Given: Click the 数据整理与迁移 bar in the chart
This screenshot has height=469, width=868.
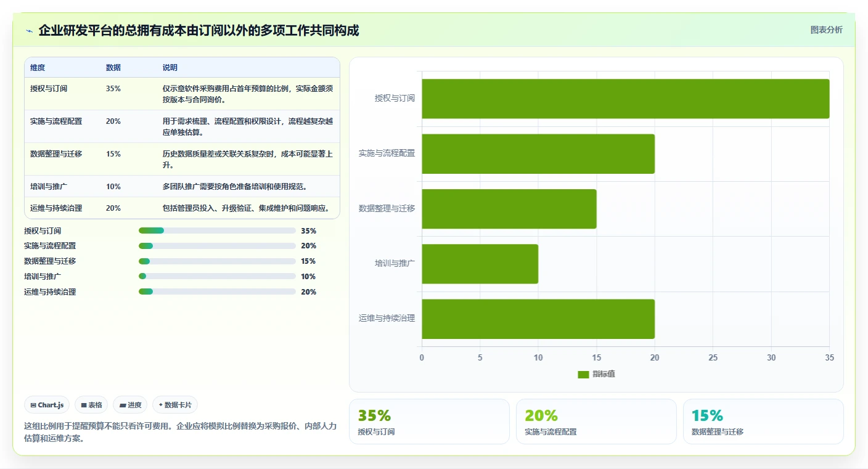Looking at the screenshot, I should pyautogui.click(x=509, y=209).
